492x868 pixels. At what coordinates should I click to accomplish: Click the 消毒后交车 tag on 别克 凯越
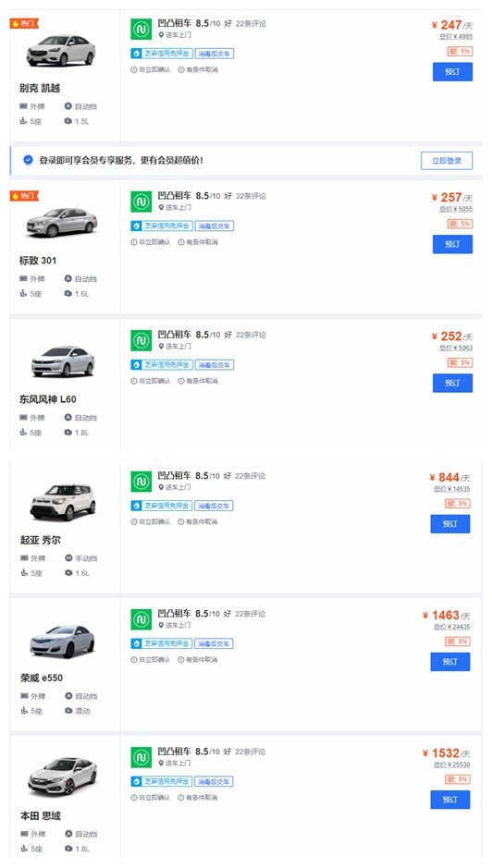[215, 54]
